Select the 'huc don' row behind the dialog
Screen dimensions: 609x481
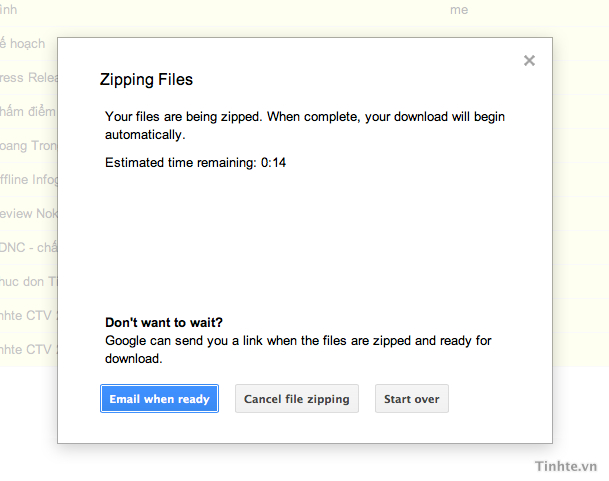click(x=29, y=281)
